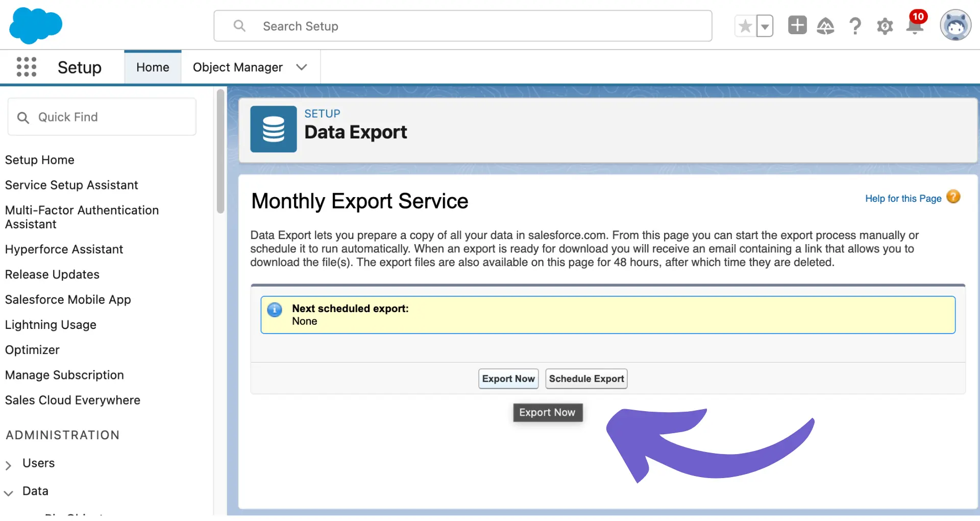Screen dimensions: 980x521
Task: Open Multi-Factor Authentication Assistant
Action: tap(82, 217)
